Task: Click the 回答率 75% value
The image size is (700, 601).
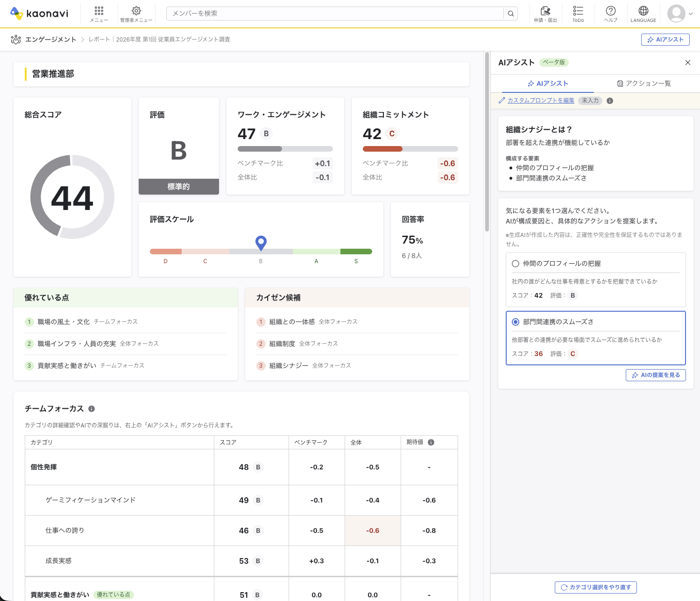Action: tap(412, 240)
